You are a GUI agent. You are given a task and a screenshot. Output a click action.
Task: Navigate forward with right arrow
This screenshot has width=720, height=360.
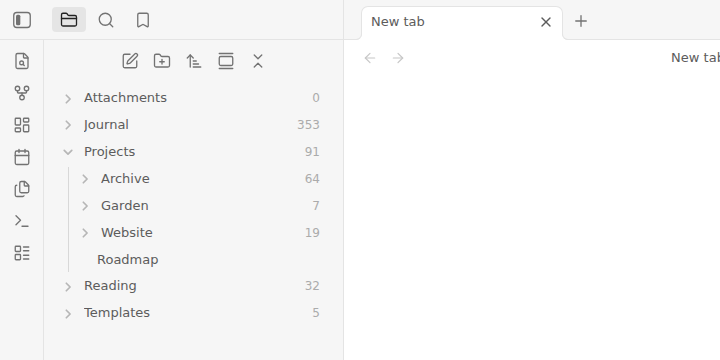point(398,58)
